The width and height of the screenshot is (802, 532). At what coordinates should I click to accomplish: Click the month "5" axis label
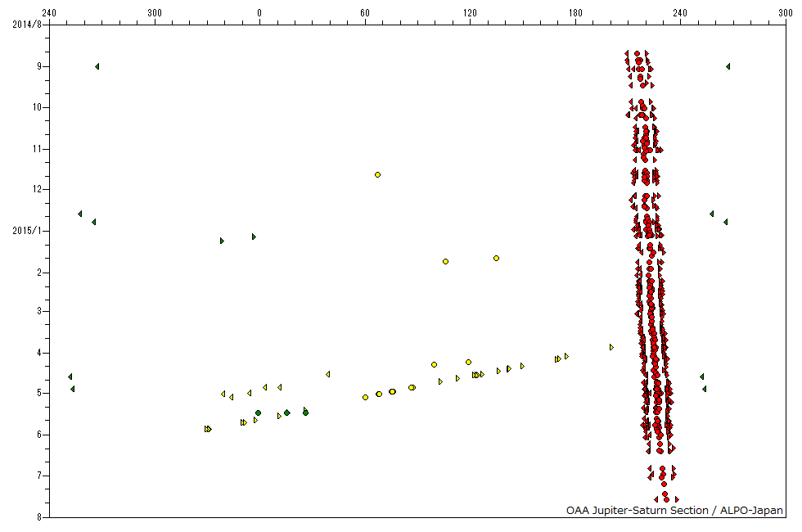(39, 393)
